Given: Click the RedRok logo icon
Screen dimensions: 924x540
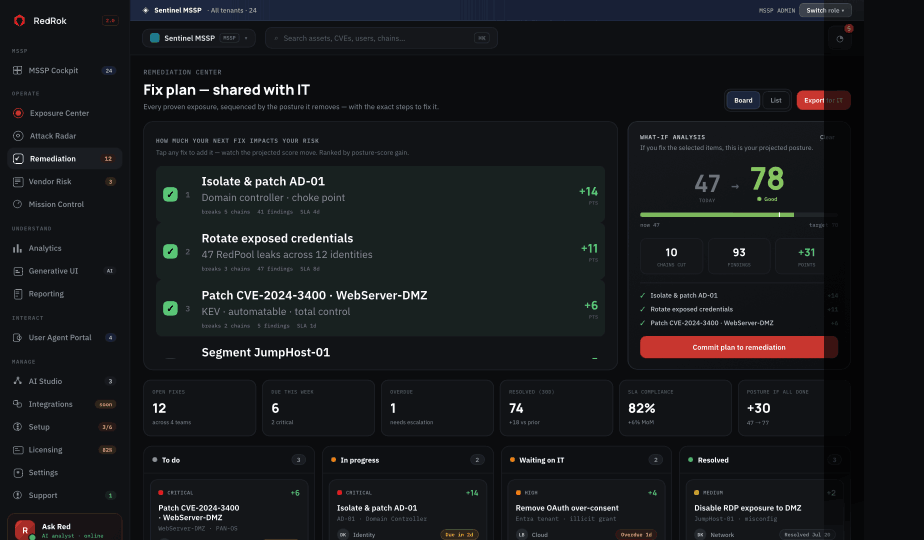Looking at the screenshot, I should pyautogui.click(x=19, y=21).
